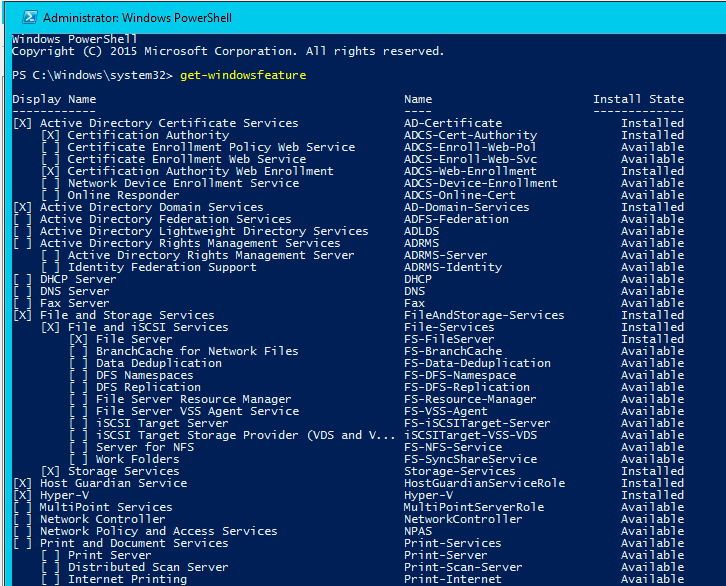Click the [X] marker beside Active Directory Domain Services

pyautogui.click(x=23, y=207)
